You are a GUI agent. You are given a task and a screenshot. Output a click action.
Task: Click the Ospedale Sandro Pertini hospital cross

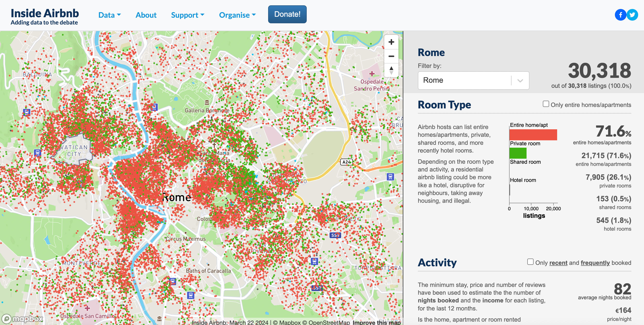point(372,73)
